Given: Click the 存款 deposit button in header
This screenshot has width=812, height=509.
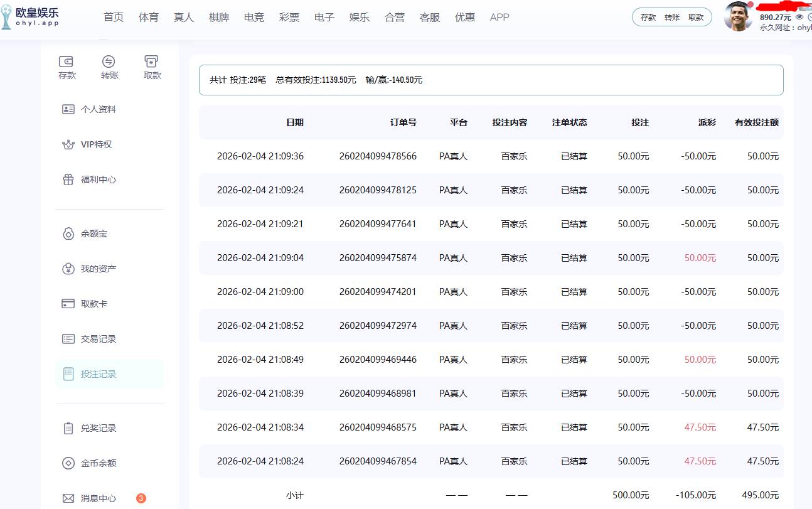Looking at the screenshot, I should [x=649, y=17].
